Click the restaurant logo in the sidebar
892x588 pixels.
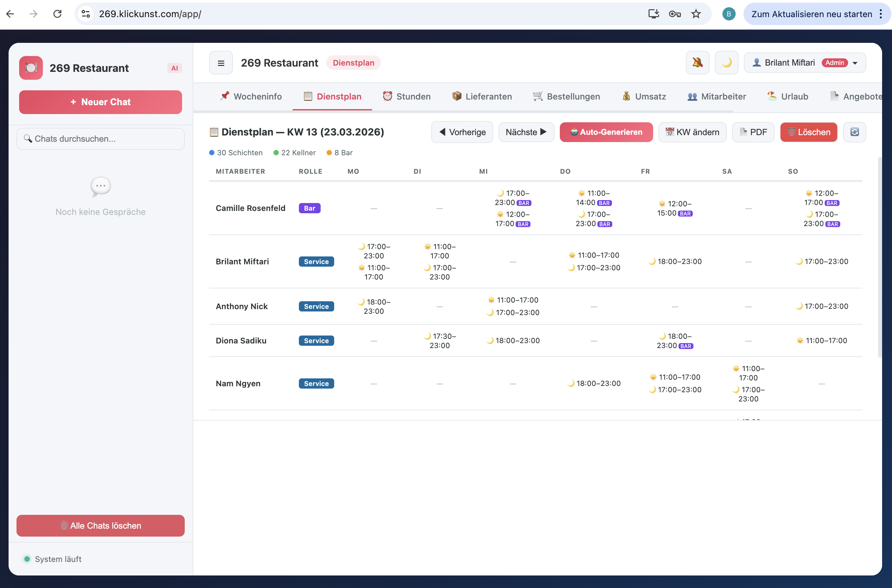31,68
